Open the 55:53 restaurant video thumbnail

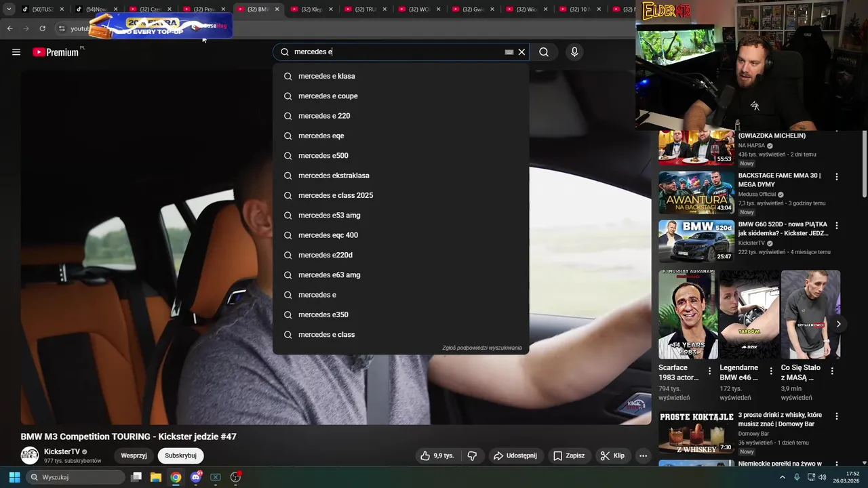point(696,146)
